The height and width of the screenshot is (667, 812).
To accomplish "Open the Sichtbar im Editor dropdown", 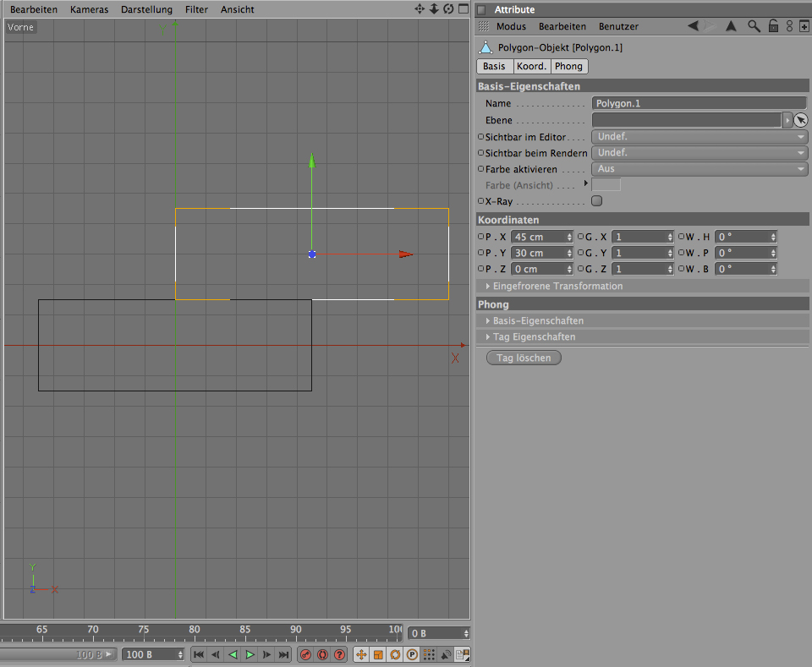I will (700, 137).
